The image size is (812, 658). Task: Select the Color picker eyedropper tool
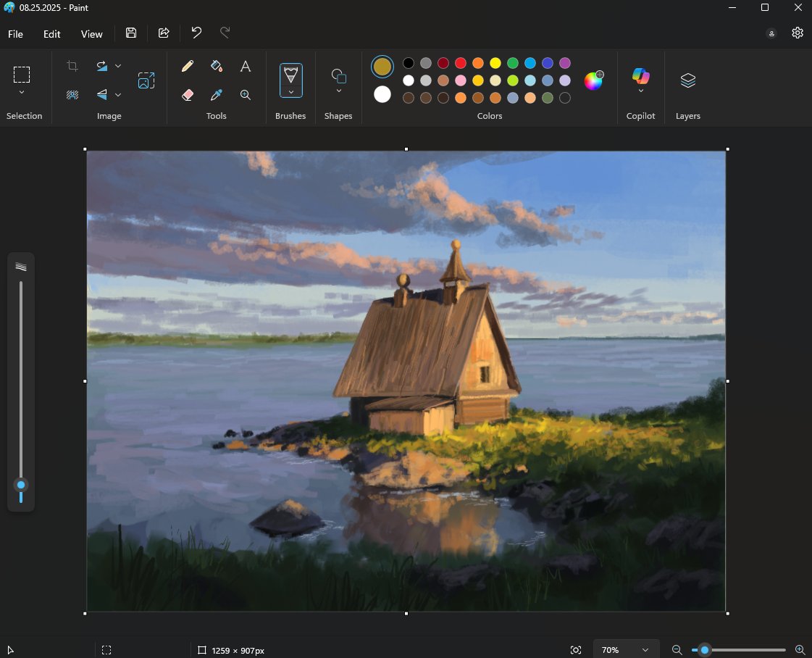(x=217, y=95)
